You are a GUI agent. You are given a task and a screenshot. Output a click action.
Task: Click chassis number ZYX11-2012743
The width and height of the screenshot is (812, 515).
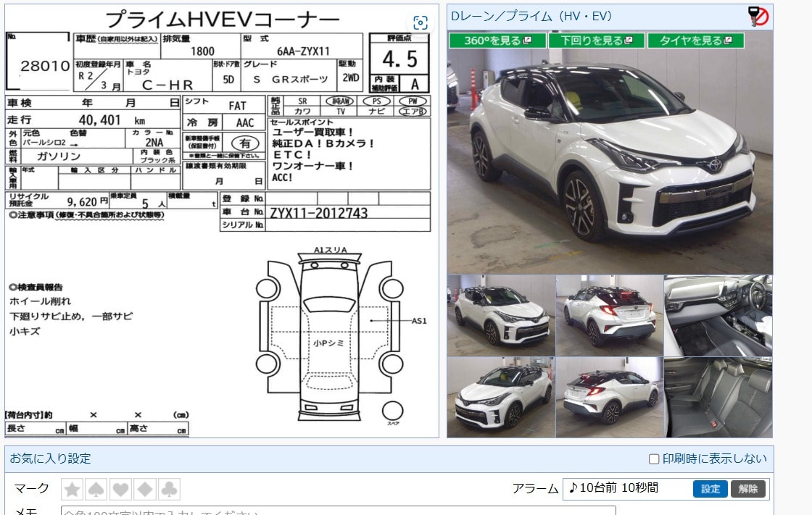pos(318,213)
